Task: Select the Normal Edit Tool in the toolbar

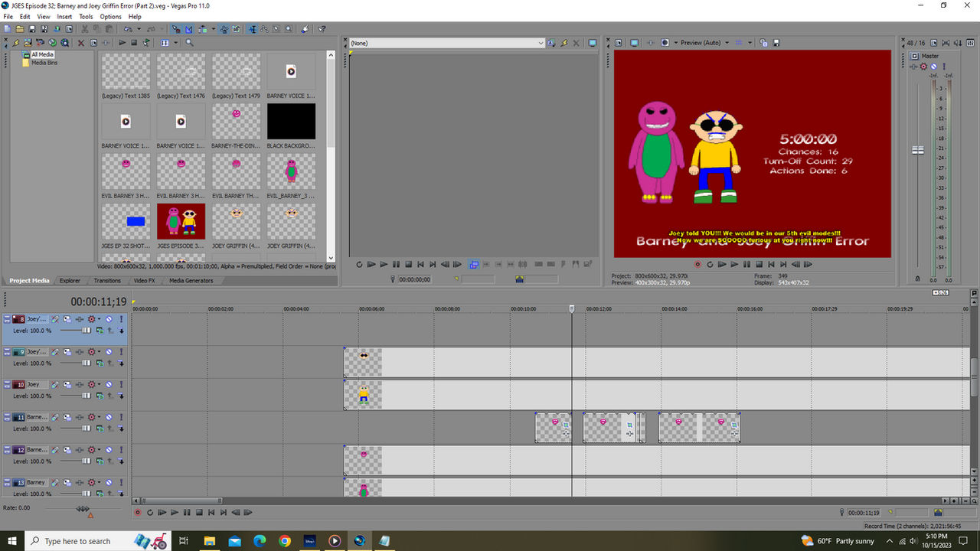Action: coord(175,28)
